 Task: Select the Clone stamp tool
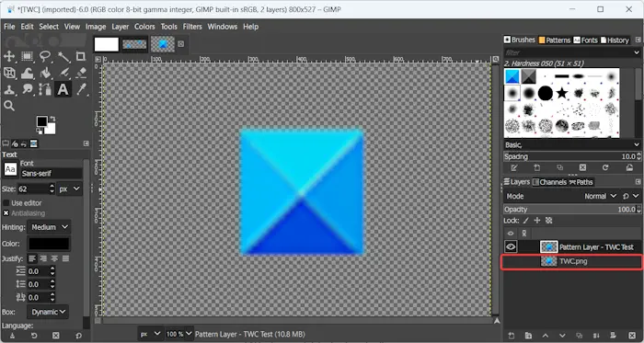coord(9,89)
